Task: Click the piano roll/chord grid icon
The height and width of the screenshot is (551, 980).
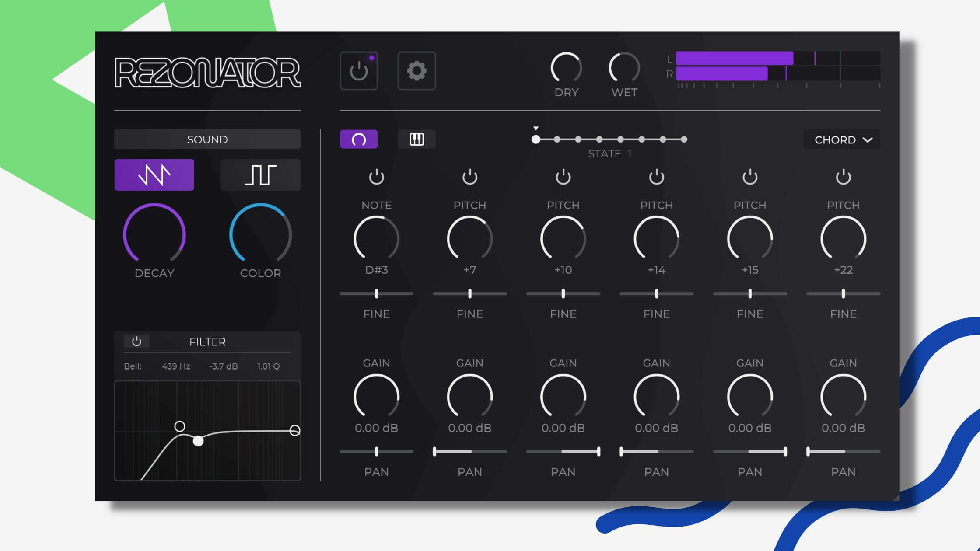Action: coord(416,139)
